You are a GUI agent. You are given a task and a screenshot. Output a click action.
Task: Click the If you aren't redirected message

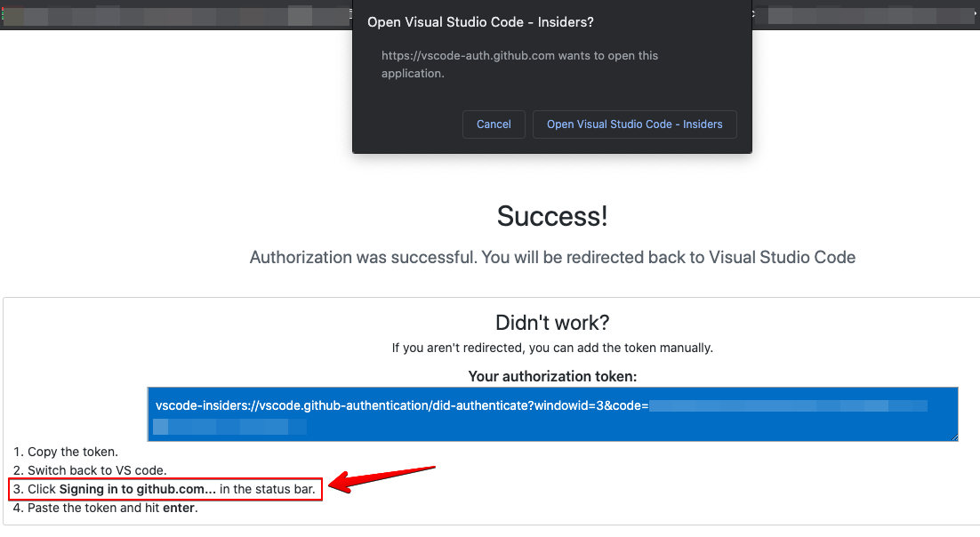[x=551, y=348]
